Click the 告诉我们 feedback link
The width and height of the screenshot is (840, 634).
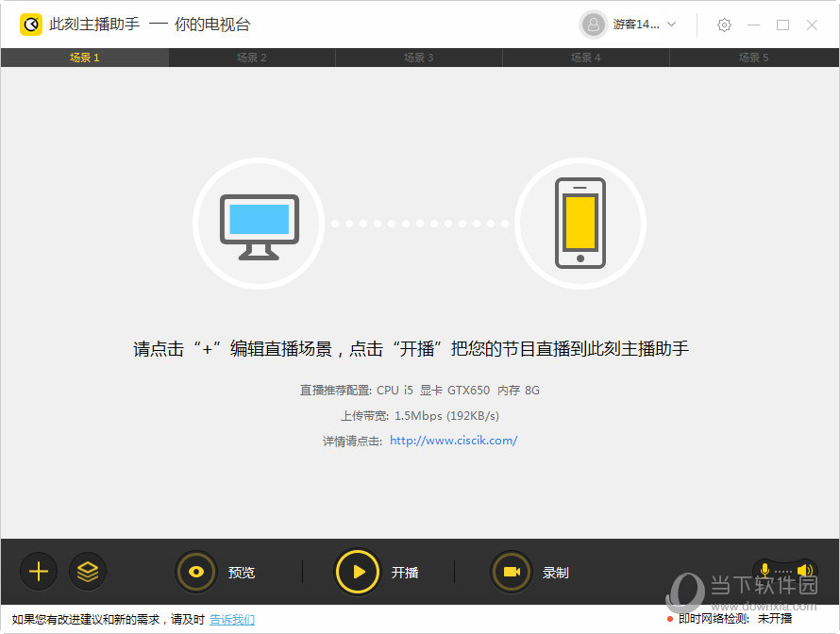coord(232,620)
